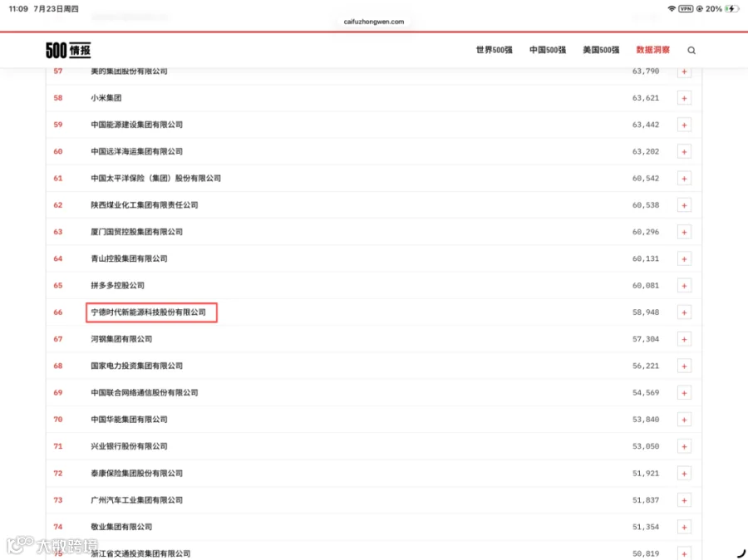Screen dimensions: 748x560
Task: Open the 世界500强 menu
Action: tap(495, 50)
